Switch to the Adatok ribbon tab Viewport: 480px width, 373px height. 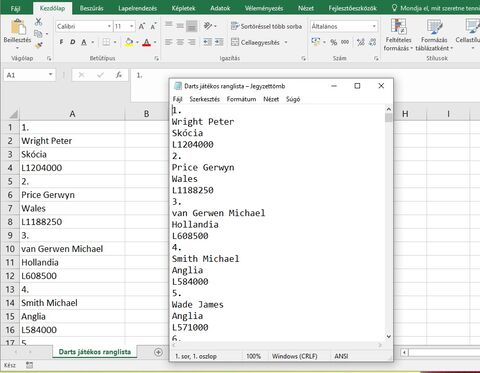[220, 8]
